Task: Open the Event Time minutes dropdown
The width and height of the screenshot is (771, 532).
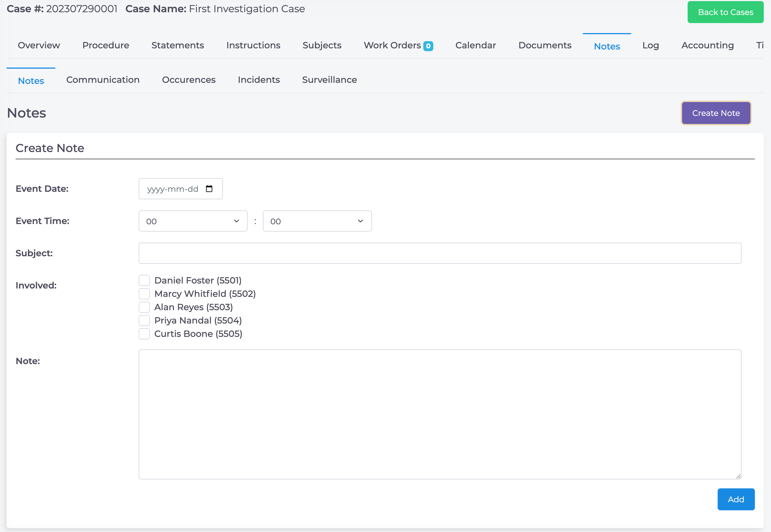Action: pos(317,221)
